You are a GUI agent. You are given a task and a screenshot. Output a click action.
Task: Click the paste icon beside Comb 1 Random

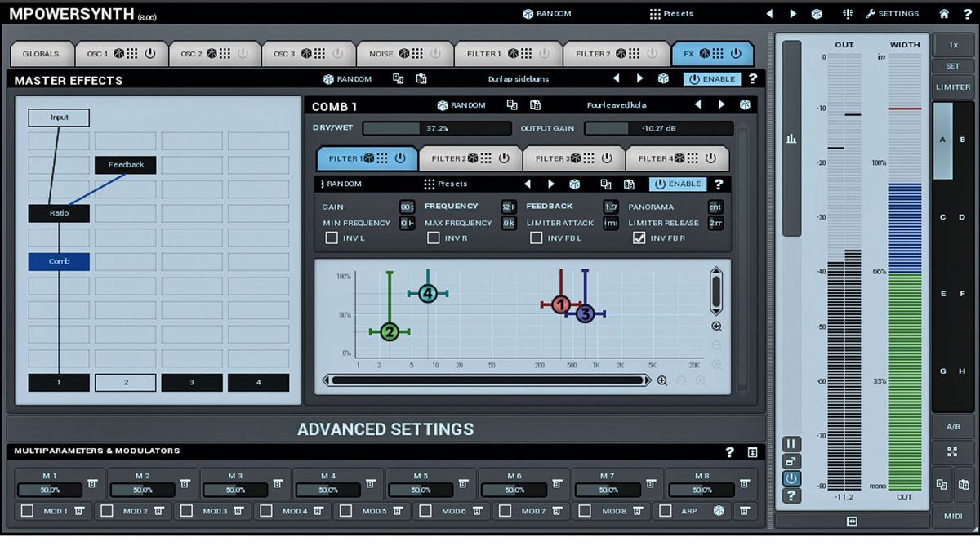[534, 104]
